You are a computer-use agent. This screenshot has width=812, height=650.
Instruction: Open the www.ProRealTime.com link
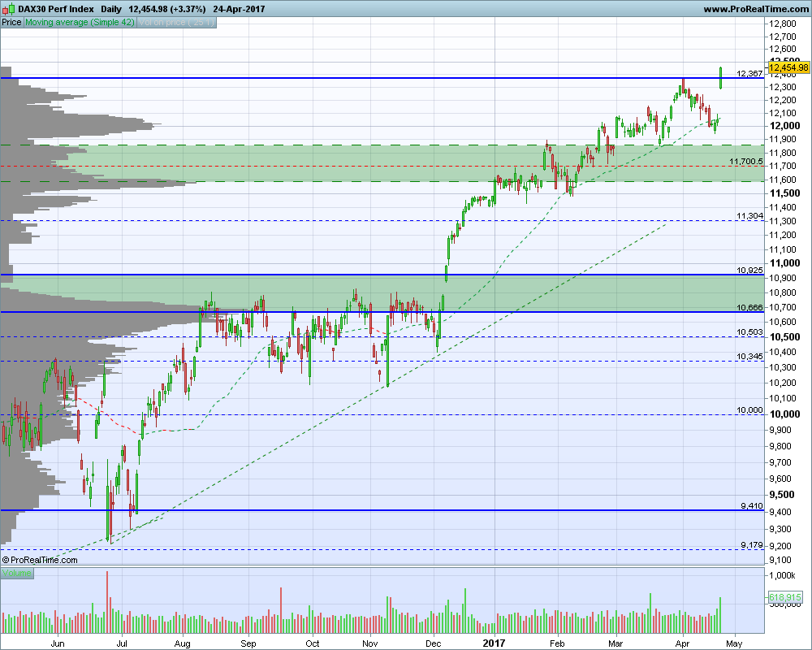(x=755, y=9)
